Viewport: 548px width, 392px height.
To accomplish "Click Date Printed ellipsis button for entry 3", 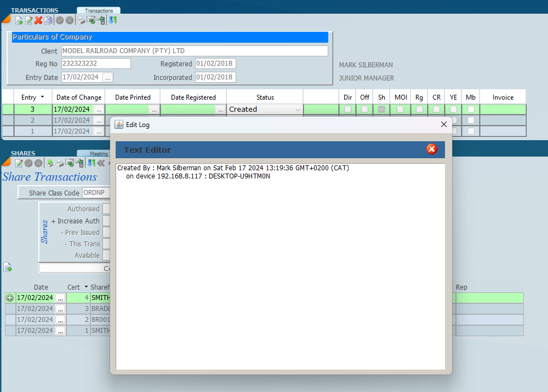I will coord(154,110).
